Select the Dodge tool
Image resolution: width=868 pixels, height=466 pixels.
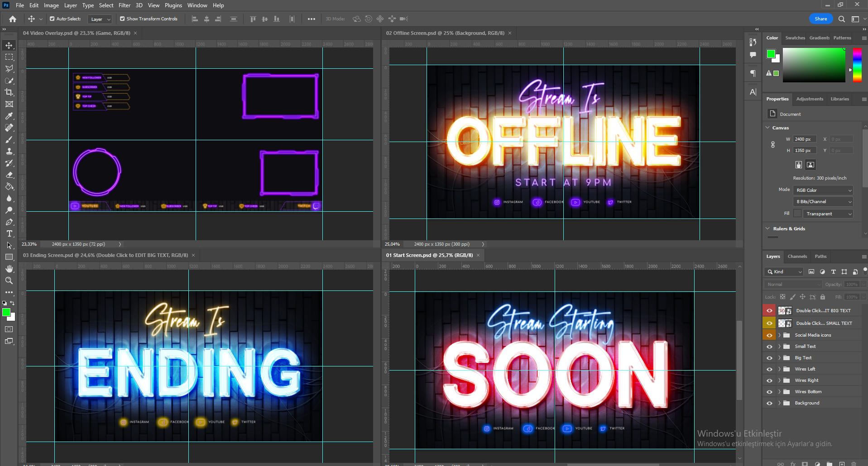tap(9, 210)
